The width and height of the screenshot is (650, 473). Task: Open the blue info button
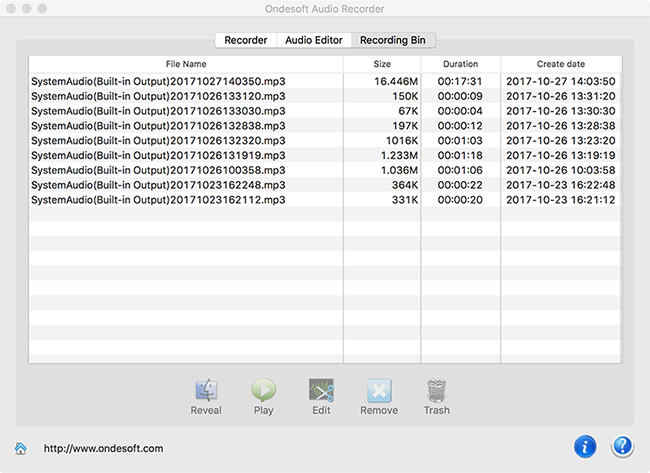[x=585, y=447]
